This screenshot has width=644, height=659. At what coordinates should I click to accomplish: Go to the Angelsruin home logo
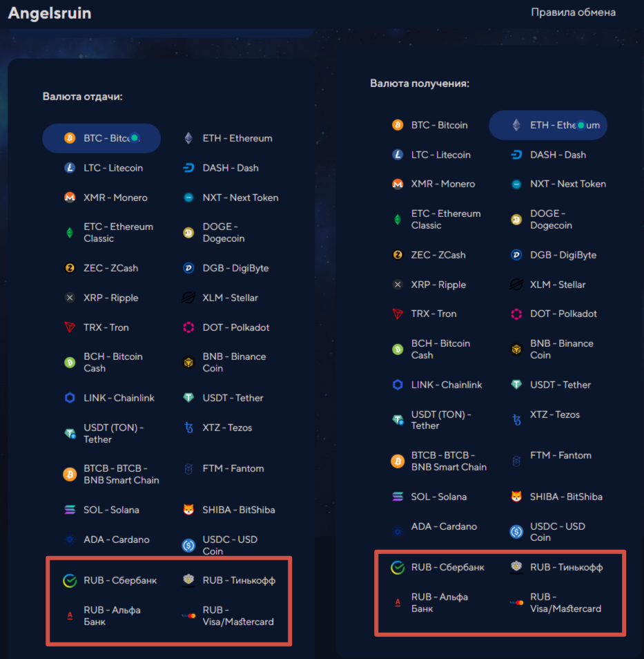pos(50,13)
